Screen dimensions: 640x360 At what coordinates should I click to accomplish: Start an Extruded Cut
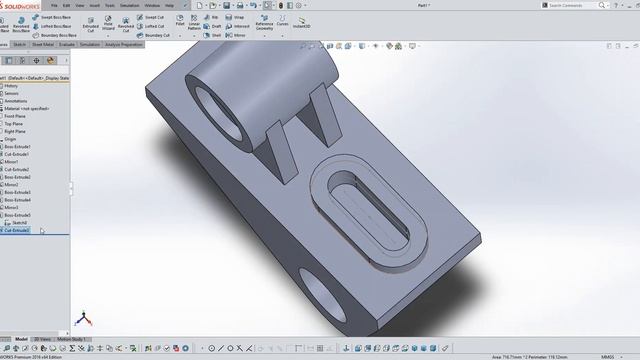point(91,24)
